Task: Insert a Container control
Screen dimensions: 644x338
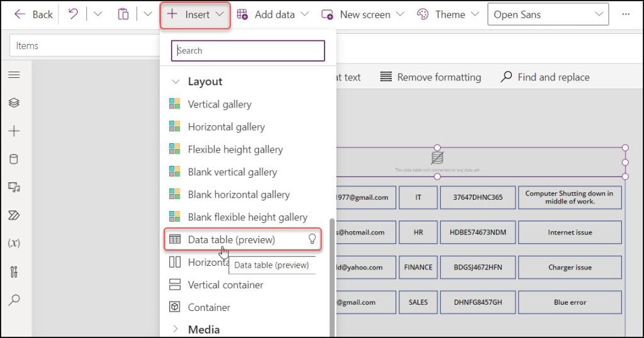Action: coord(209,307)
